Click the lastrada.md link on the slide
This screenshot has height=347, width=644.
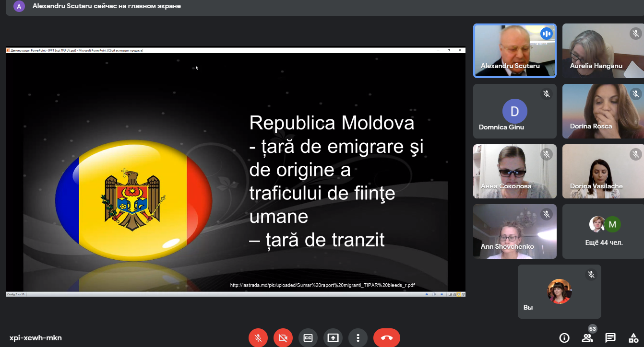322,285
